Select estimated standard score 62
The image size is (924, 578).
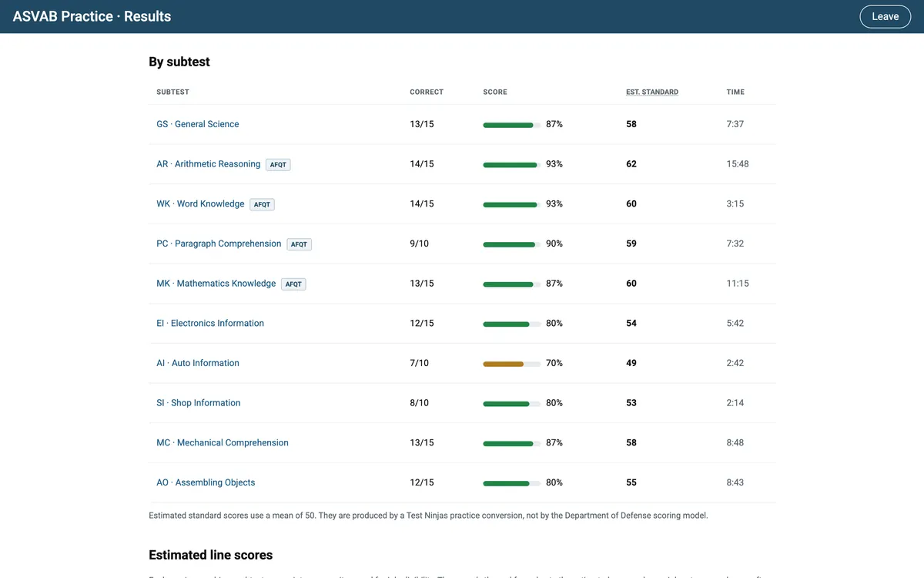(x=631, y=164)
